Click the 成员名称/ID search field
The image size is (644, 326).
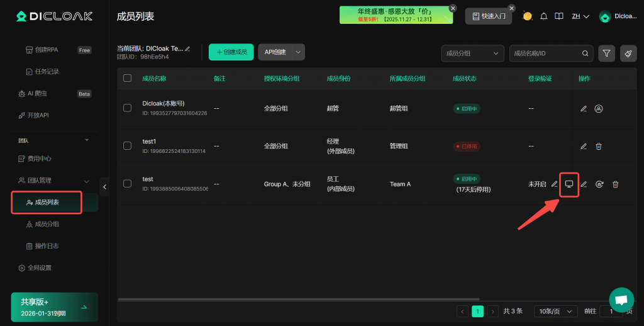pos(546,53)
